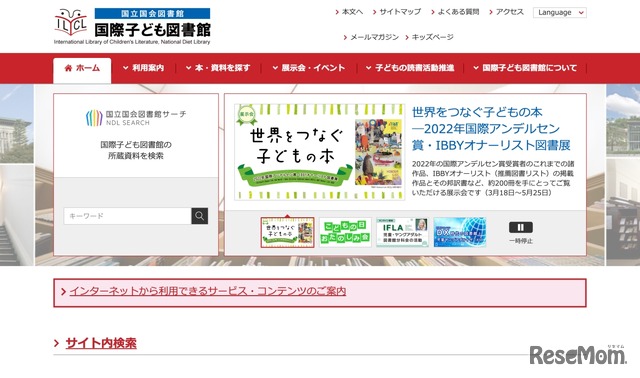Click the 本文へ link
The width and height of the screenshot is (640, 378).
pyautogui.click(x=349, y=12)
